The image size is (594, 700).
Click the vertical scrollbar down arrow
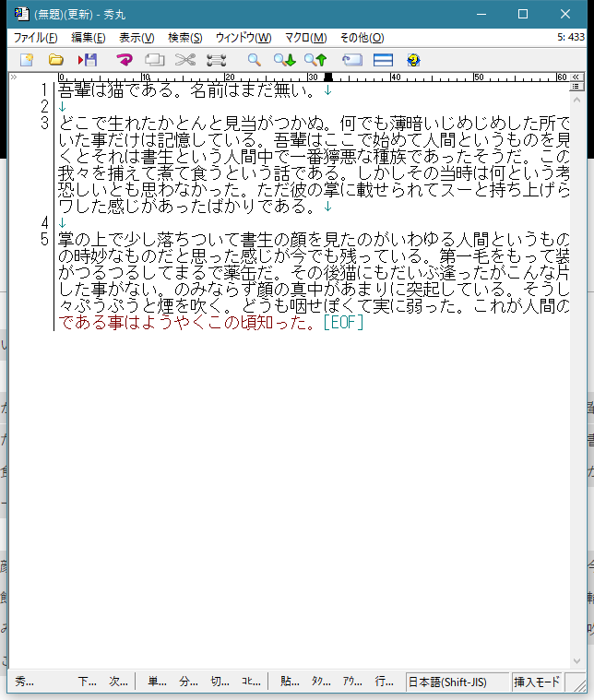pos(576,661)
